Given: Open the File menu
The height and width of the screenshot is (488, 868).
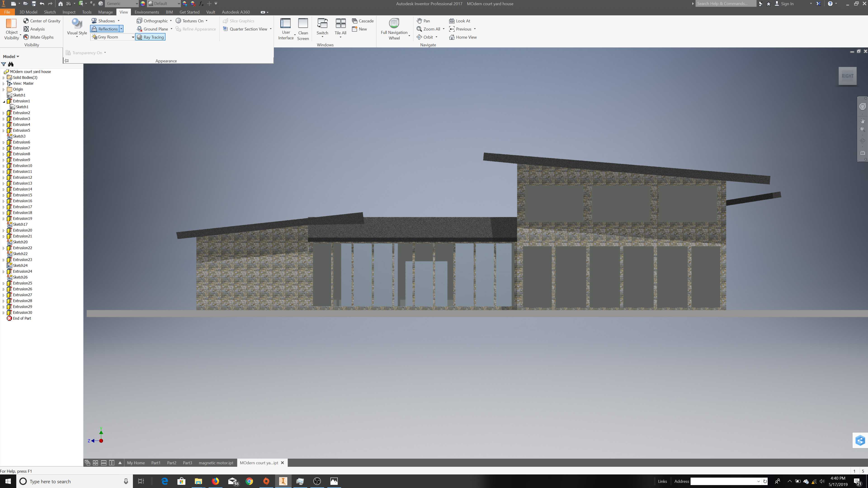Looking at the screenshot, I should pyautogui.click(x=7, y=12).
